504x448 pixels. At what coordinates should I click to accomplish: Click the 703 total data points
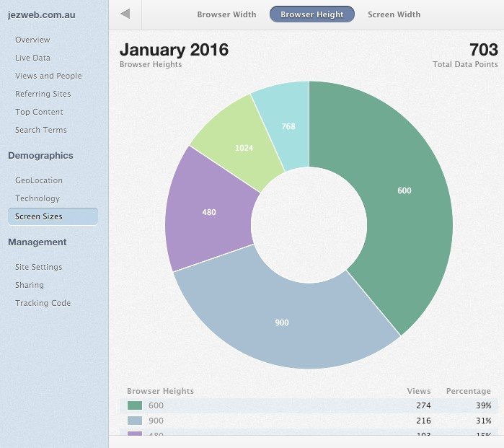(484, 50)
